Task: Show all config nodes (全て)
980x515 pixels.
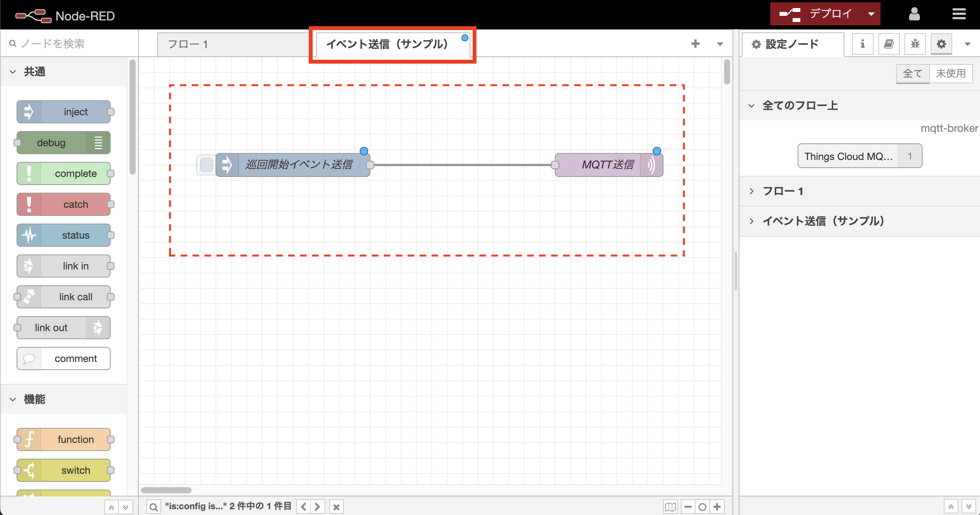Action: pos(912,73)
